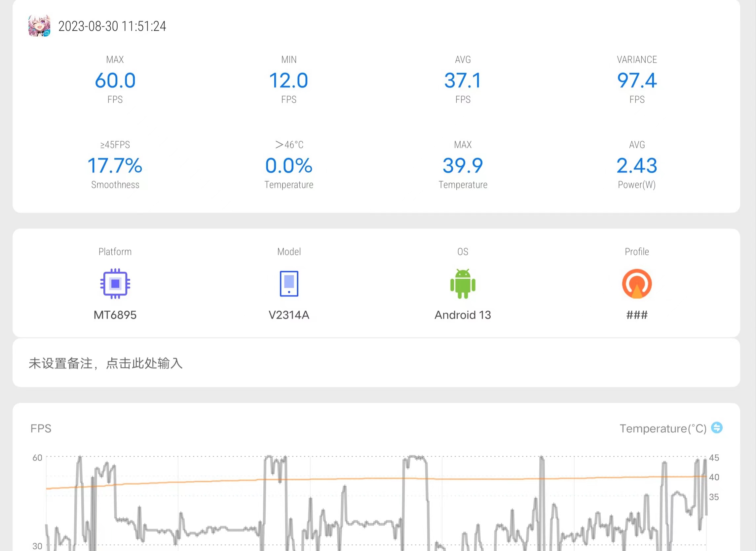Viewport: 756px width, 551px height.
Task: Click the Android 13 text label
Action: [463, 315]
